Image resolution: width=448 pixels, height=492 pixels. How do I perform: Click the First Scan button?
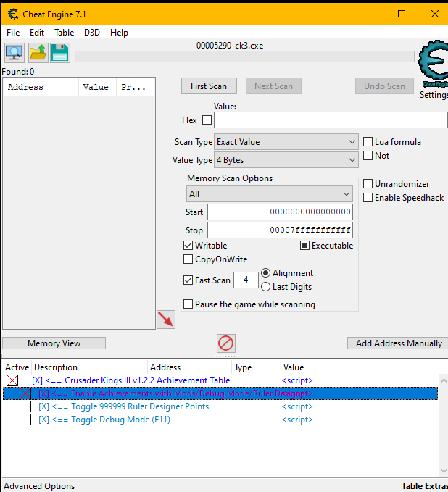coord(209,86)
